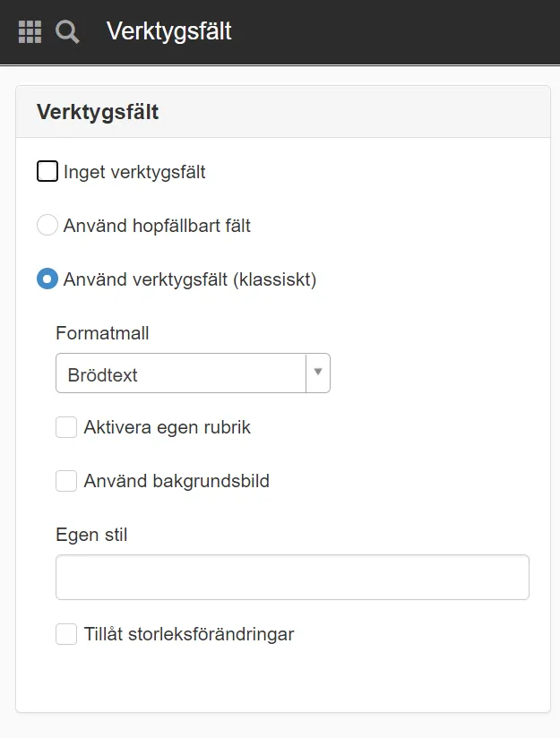Select Brödtext in the Formatmall combo box
560x738 pixels.
point(179,372)
